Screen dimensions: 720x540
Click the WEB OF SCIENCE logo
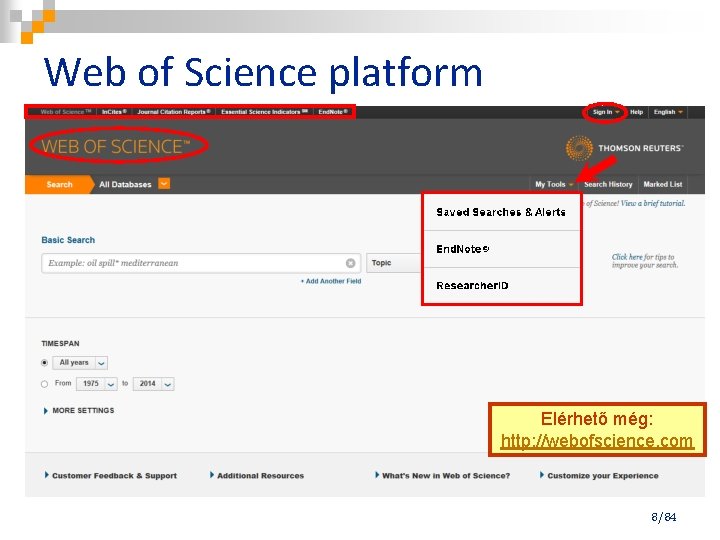116,146
